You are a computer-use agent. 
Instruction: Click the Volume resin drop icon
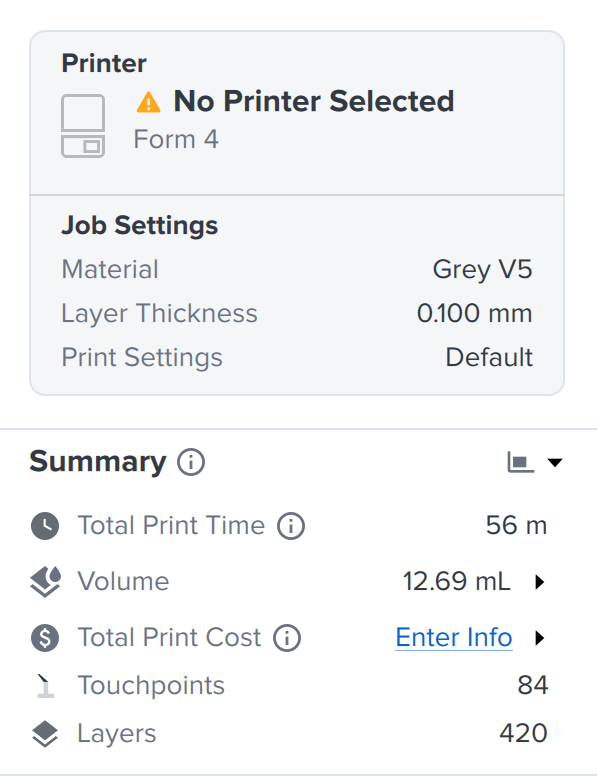coord(46,582)
